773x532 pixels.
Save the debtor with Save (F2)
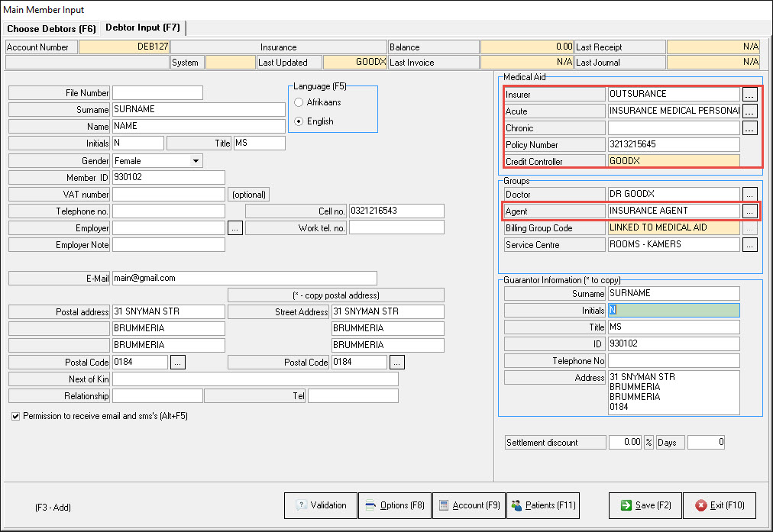(645, 505)
